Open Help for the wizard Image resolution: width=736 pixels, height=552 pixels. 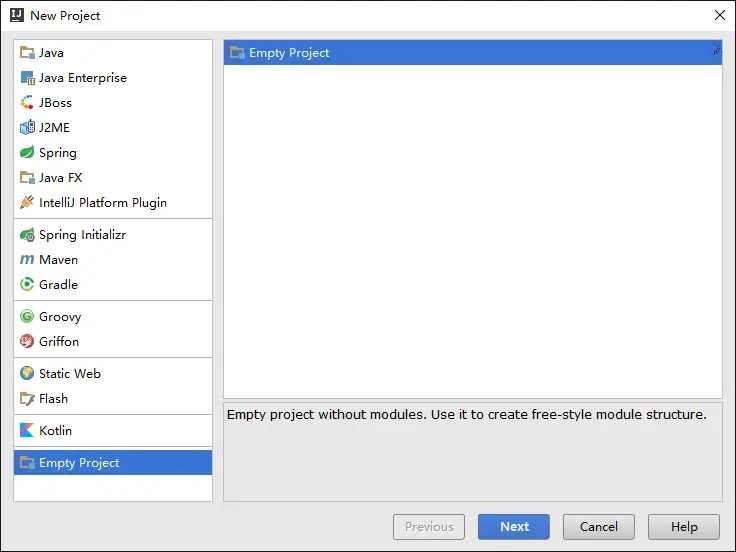coord(684,527)
